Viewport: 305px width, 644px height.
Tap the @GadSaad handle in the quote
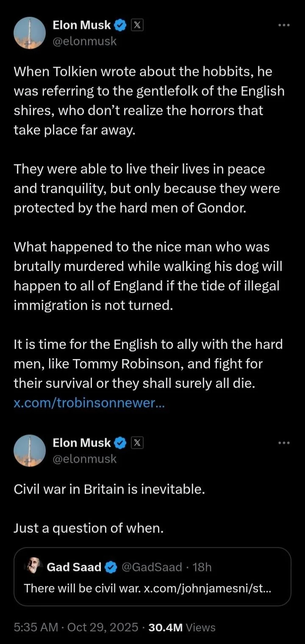coord(152,567)
